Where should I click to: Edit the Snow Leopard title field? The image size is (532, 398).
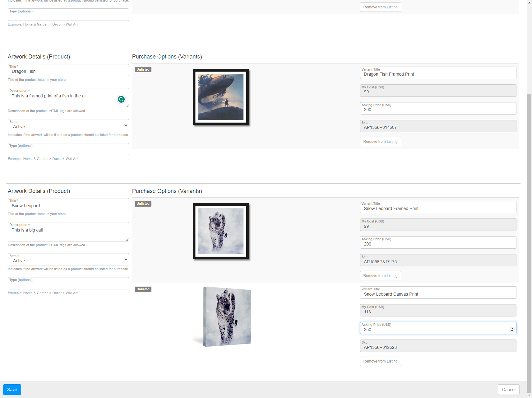[x=68, y=204]
